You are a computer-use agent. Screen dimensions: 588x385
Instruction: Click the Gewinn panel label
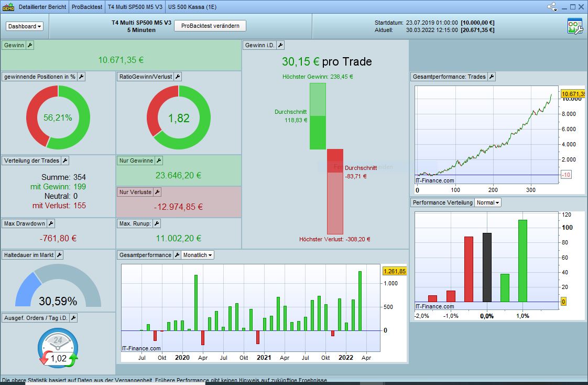pos(14,45)
